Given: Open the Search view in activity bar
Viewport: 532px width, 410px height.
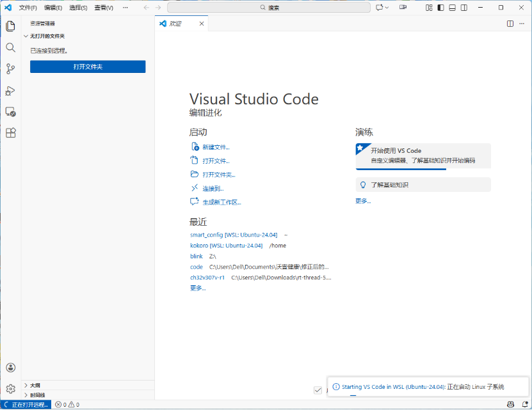Looking at the screenshot, I should click(x=10, y=47).
